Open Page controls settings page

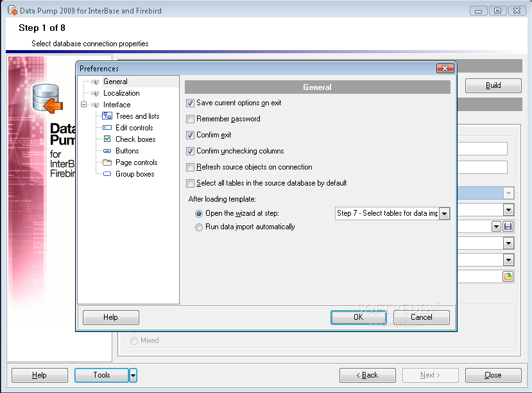click(137, 162)
